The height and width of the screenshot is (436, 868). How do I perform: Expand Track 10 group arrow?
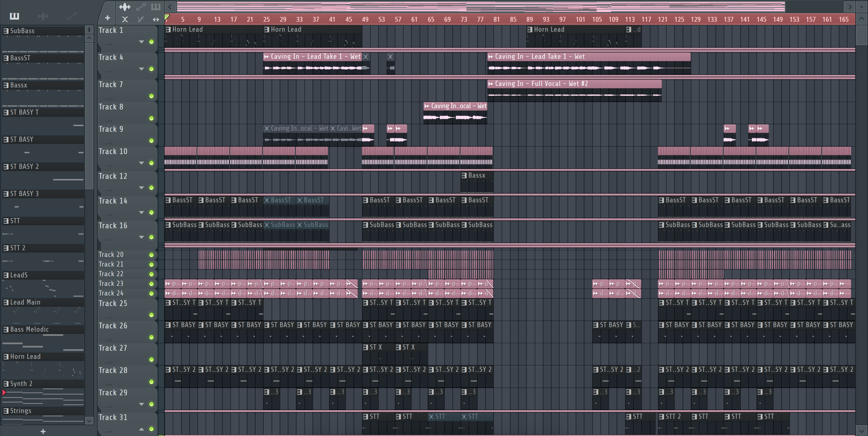142,163
